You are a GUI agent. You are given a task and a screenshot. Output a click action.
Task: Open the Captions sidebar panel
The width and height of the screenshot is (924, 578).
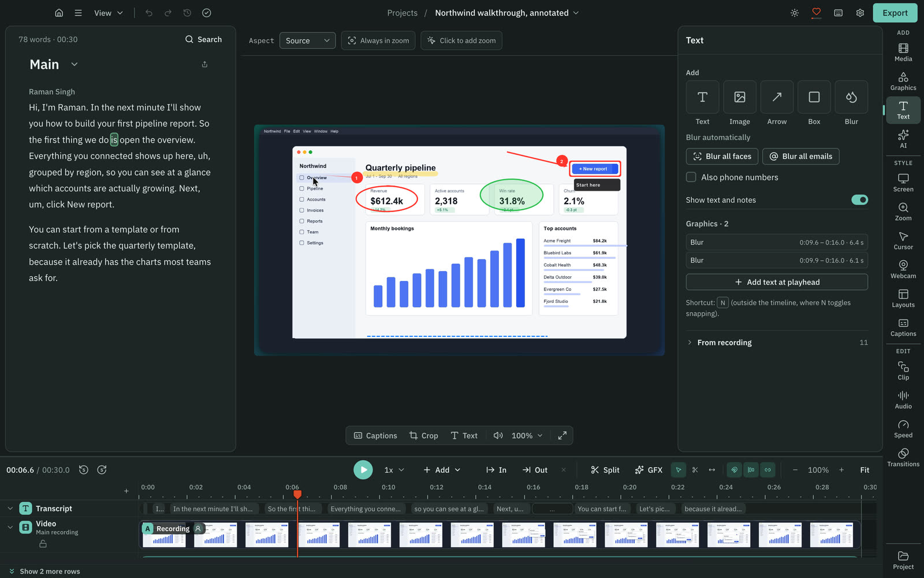[x=903, y=327]
